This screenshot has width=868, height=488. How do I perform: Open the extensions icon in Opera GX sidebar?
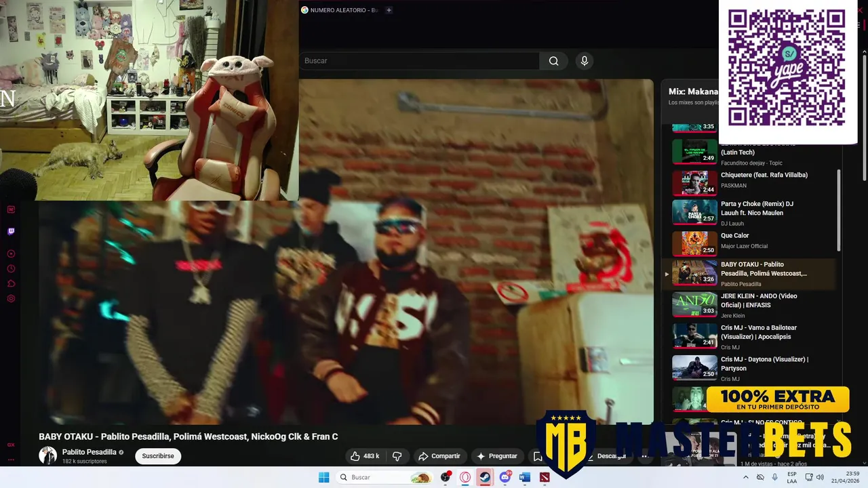click(11, 283)
